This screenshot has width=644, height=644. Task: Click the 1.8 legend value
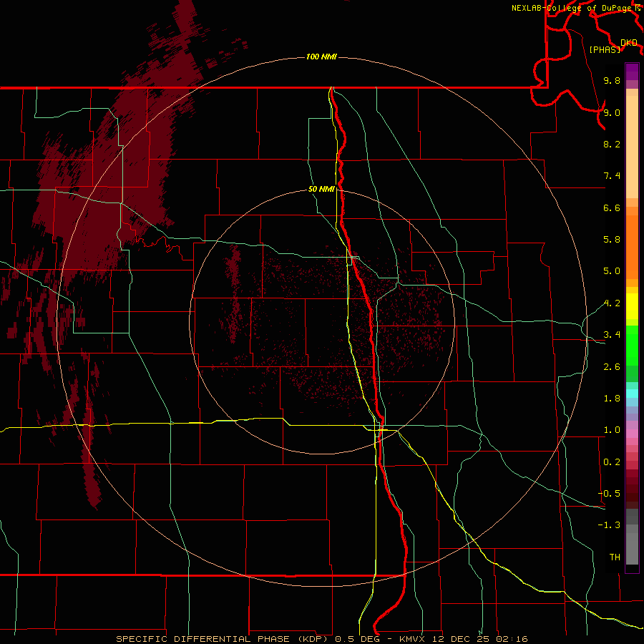click(612, 399)
